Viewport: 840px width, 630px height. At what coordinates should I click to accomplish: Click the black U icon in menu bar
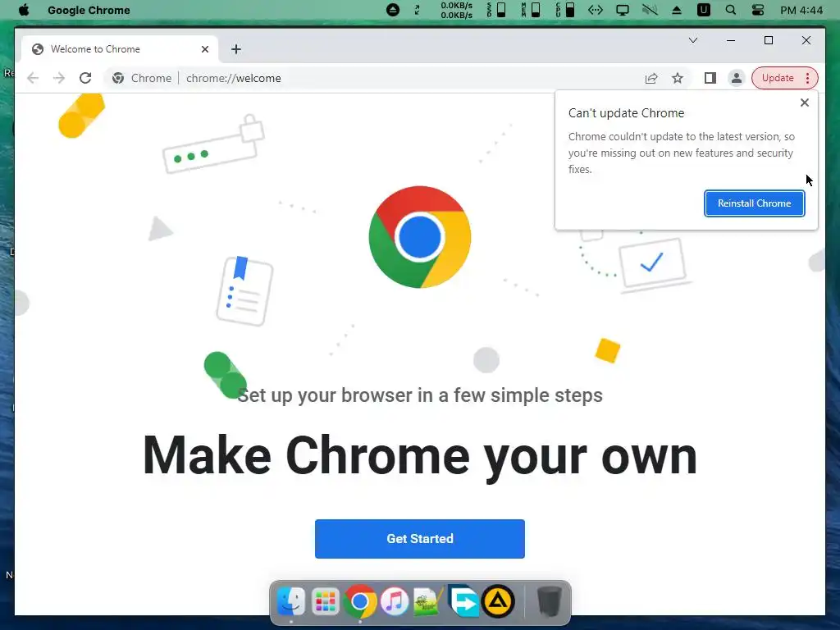[x=703, y=10]
